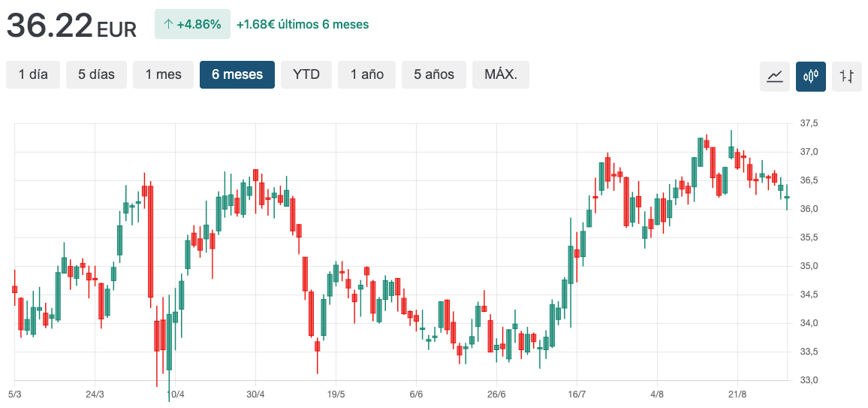Show the 5 días price range

point(96,74)
